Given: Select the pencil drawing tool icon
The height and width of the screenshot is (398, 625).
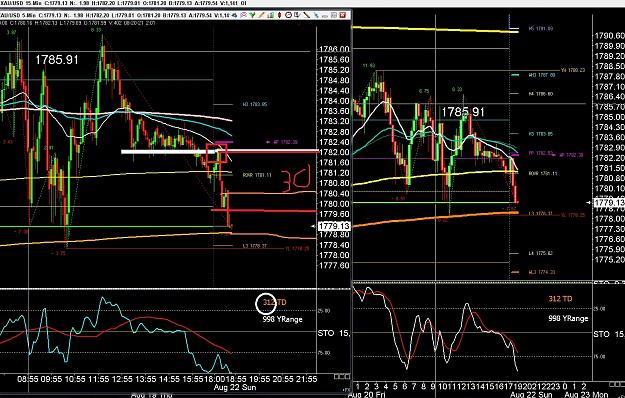Looking at the screenshot, I should (x=261, y=15).
